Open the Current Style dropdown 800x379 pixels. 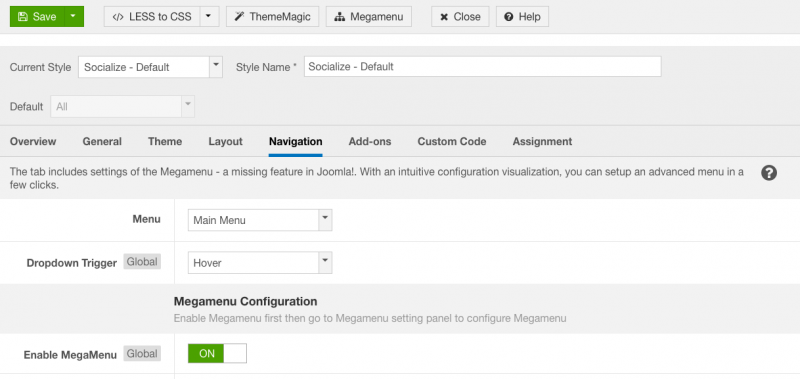tap(151, 67)
